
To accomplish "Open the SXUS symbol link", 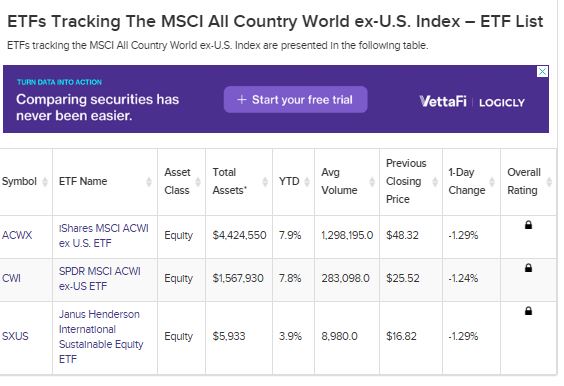I will coord(15,336).
